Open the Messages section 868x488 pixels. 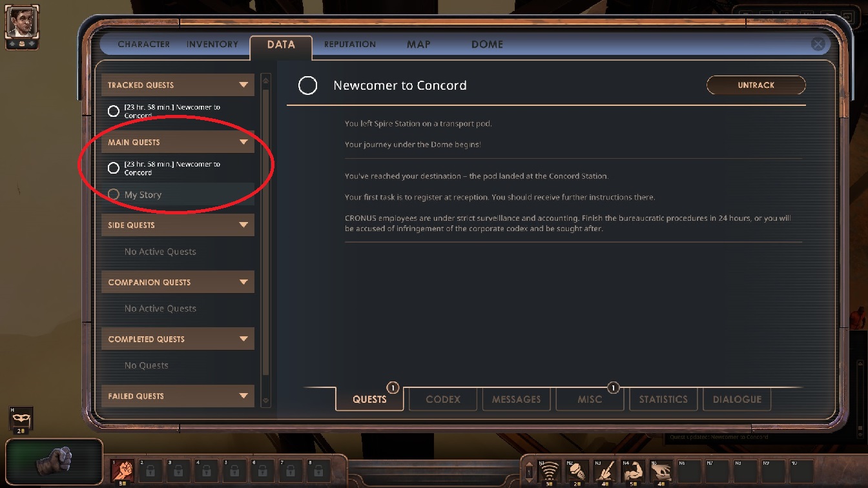(x=516, y=399)
